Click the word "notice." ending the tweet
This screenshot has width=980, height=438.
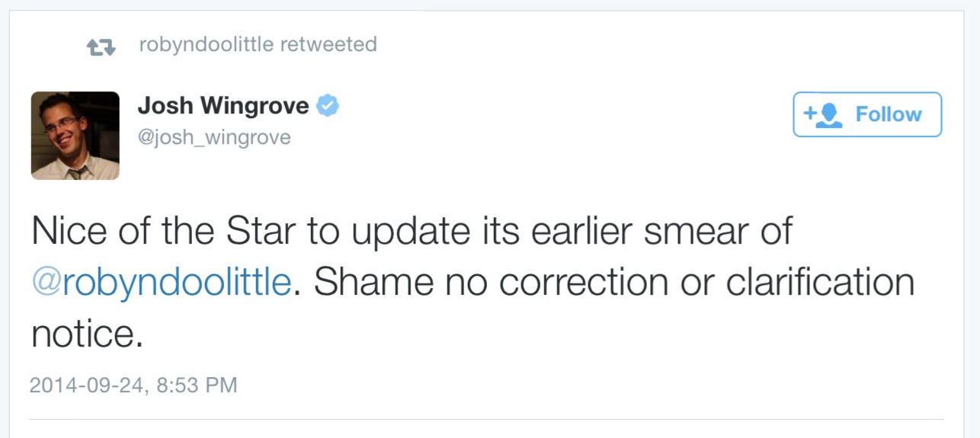click(x=87, y=334)
